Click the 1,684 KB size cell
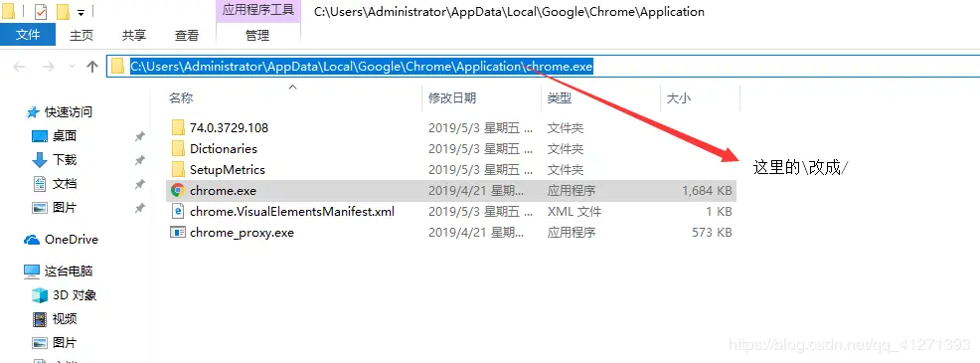 pos(707,191)
